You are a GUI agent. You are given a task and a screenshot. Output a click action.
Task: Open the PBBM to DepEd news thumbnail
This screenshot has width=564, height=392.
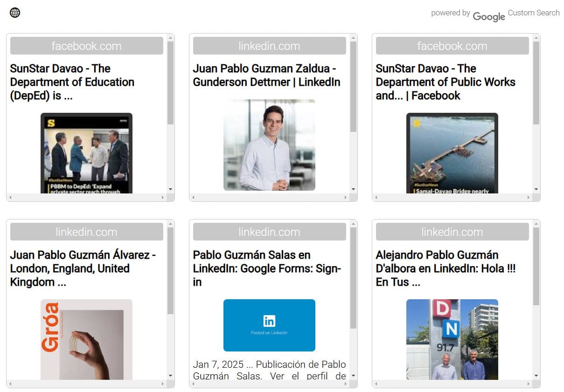86,153
